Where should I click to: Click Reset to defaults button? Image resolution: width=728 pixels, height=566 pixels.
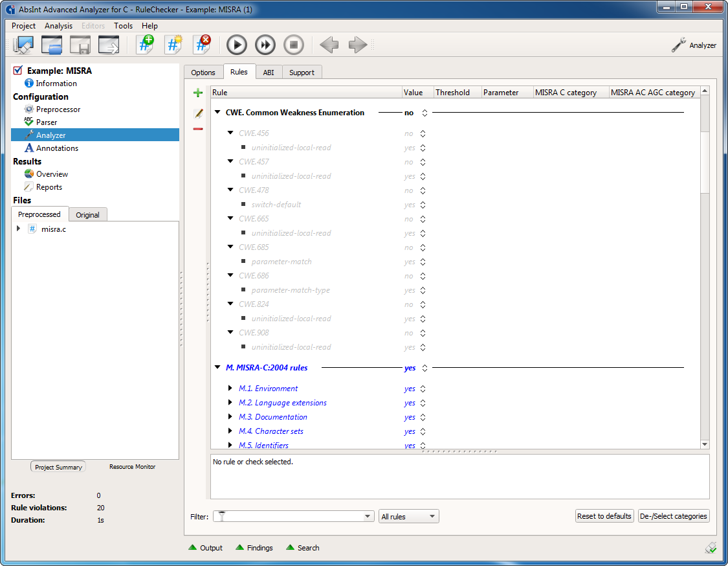pyautogui.click(x=604, y=516)
